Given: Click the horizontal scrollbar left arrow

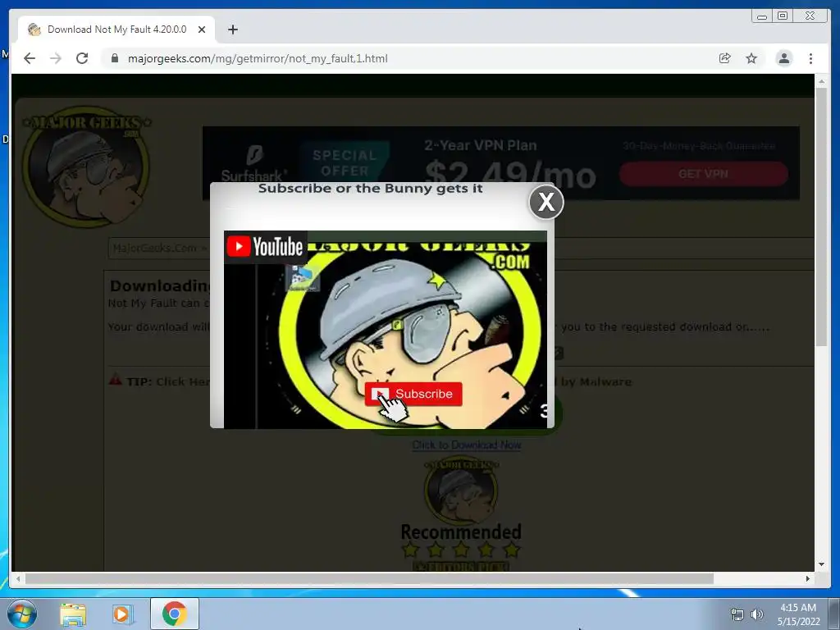Looking at the screenshot, I should point(18,578).
